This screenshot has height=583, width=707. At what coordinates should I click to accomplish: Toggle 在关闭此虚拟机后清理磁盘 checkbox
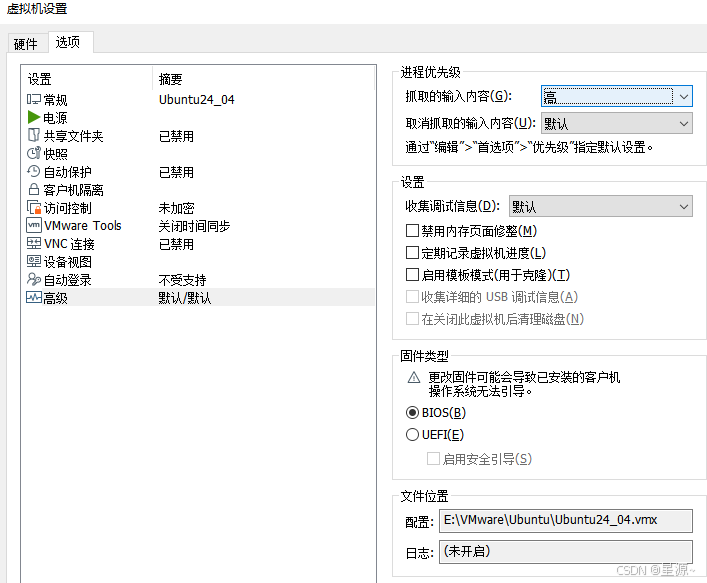(x=412, y=319)
